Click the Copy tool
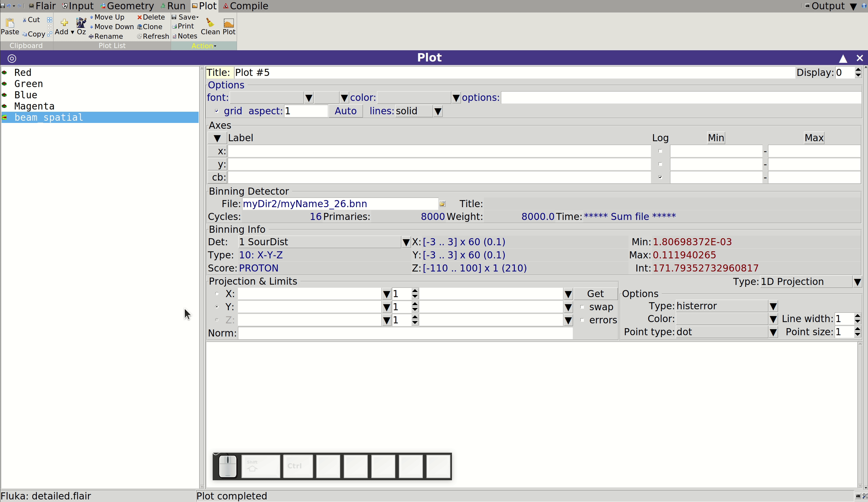868x502 pixels. pyautogui.click(x=33, y=34)
